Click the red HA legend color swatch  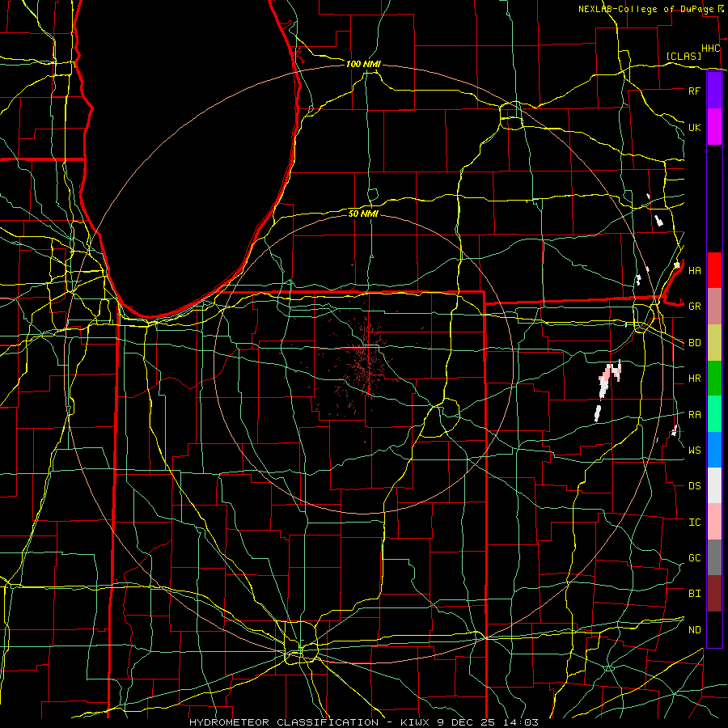pos(714,270)
